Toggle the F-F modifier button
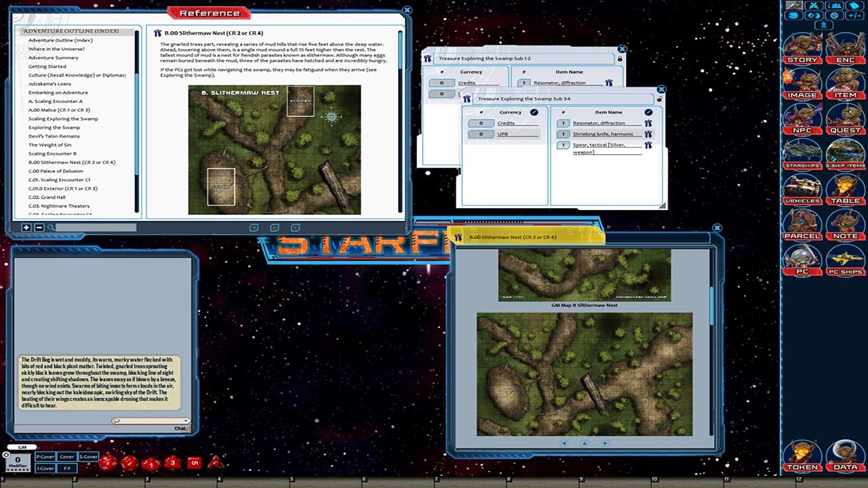This screenshot has width=868, height=488. [x=66, y=467]
